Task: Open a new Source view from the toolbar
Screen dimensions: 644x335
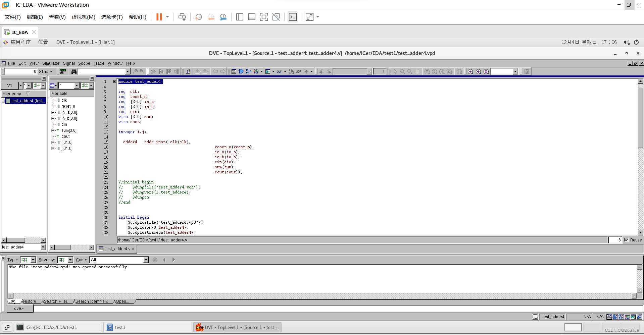Action: [234, 71]
